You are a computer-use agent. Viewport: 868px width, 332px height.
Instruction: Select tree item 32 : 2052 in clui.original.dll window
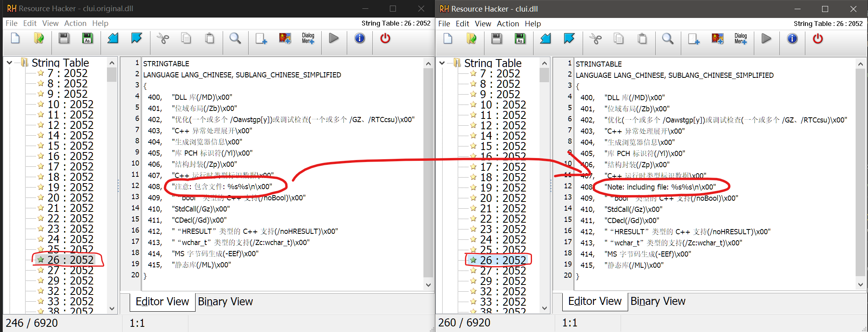70,291
